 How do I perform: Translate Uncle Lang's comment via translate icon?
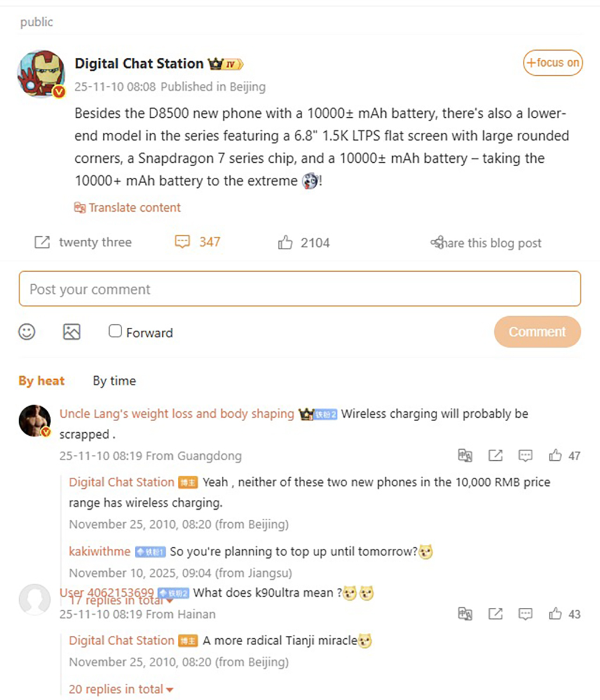coord(465,456)
